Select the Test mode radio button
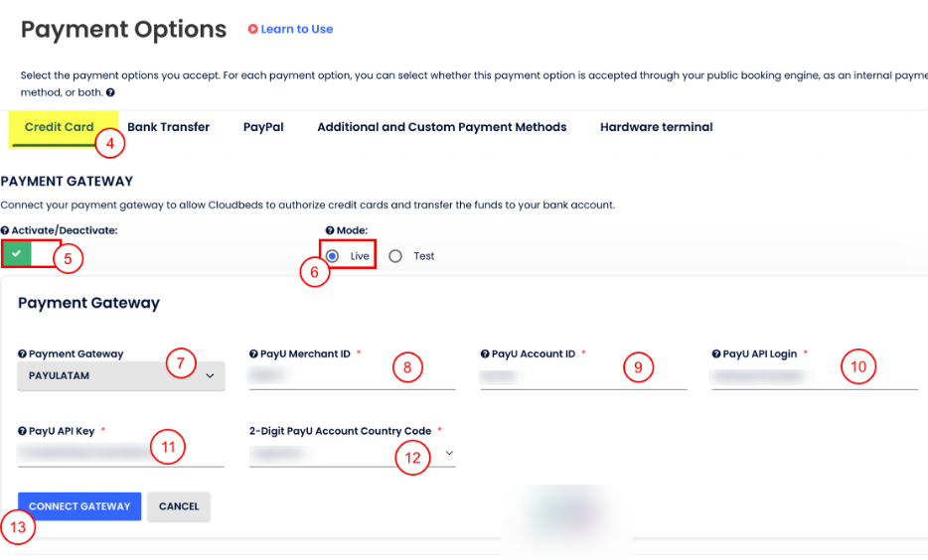The width and height of the screenshot is (928, 560). (395, 256)
